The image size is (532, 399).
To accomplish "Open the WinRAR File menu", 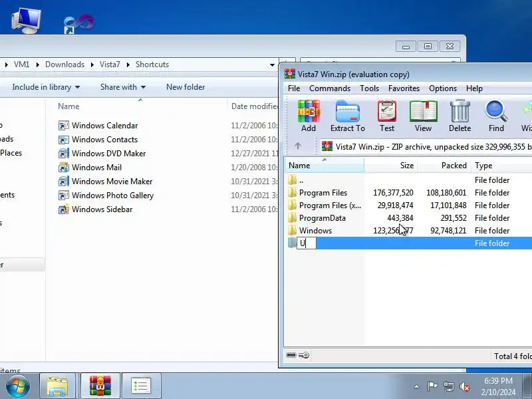I will (x=294, y=88).
